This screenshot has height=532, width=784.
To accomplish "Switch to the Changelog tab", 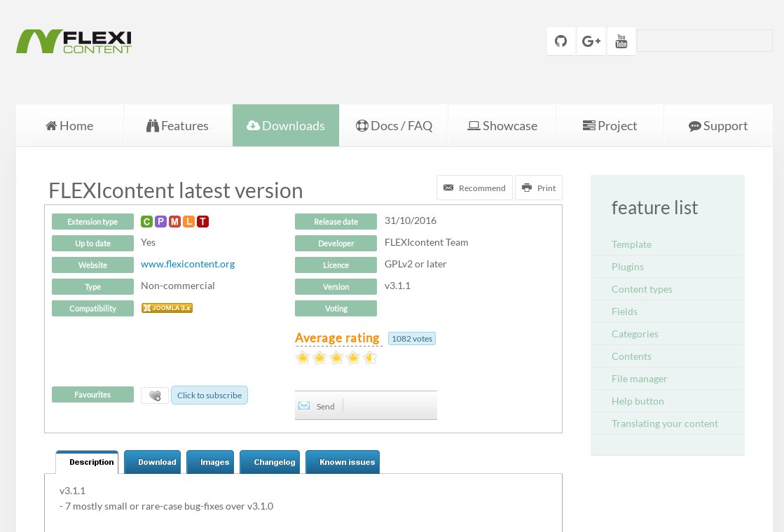I will [270, 462].
